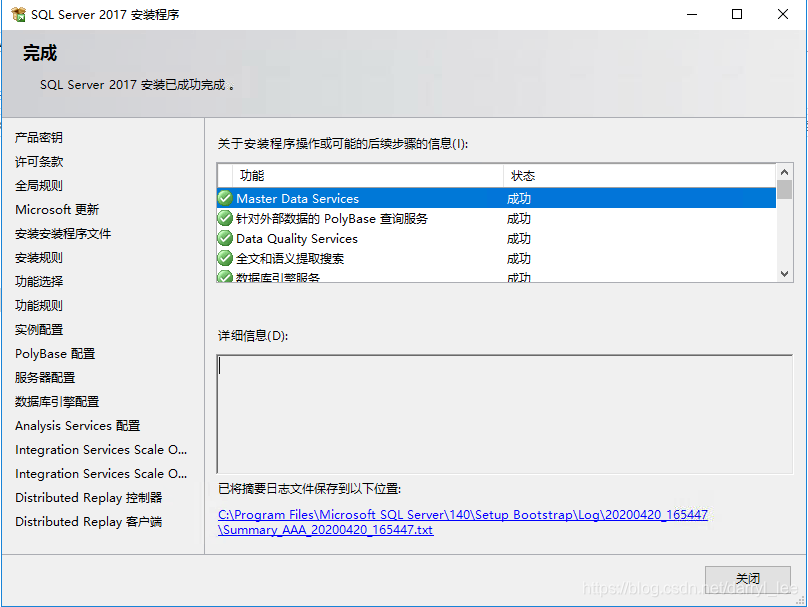
Task: Click Microsoft 更新 step in sidebar
Action: pos(57,210)
